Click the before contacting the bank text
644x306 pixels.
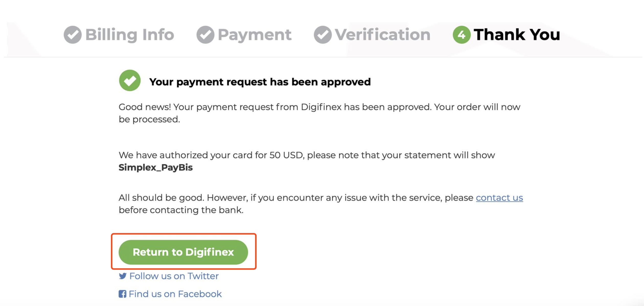181,210
